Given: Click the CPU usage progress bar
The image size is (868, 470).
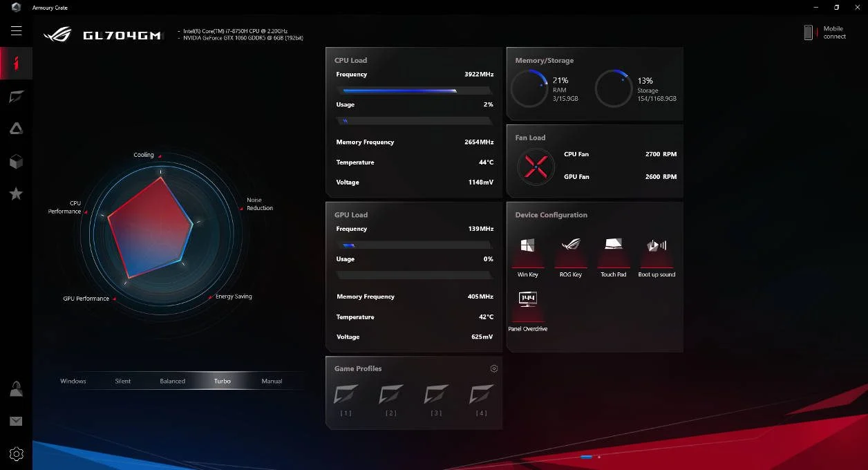Looking at the screenshot, I should coord(413,120).
